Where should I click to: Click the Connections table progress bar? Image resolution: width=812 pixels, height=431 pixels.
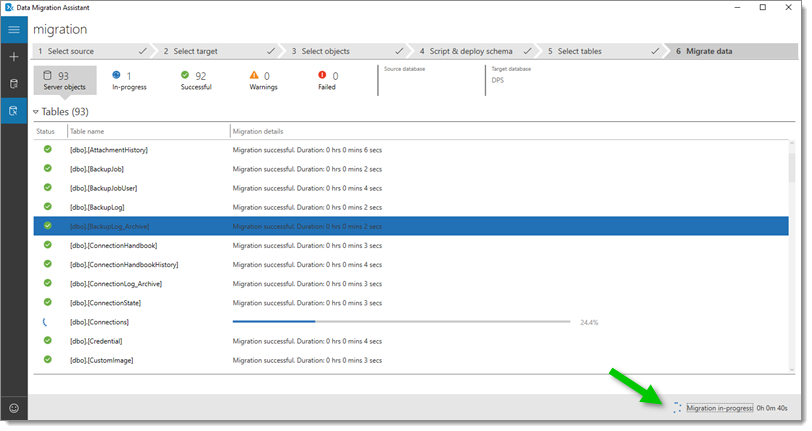(x=400, y=322)
